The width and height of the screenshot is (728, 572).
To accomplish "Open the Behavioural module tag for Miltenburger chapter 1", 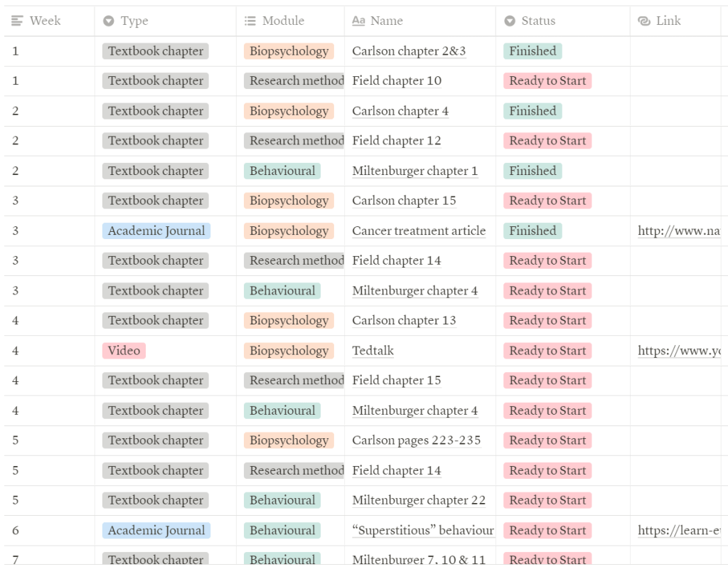I will (282, 171).
